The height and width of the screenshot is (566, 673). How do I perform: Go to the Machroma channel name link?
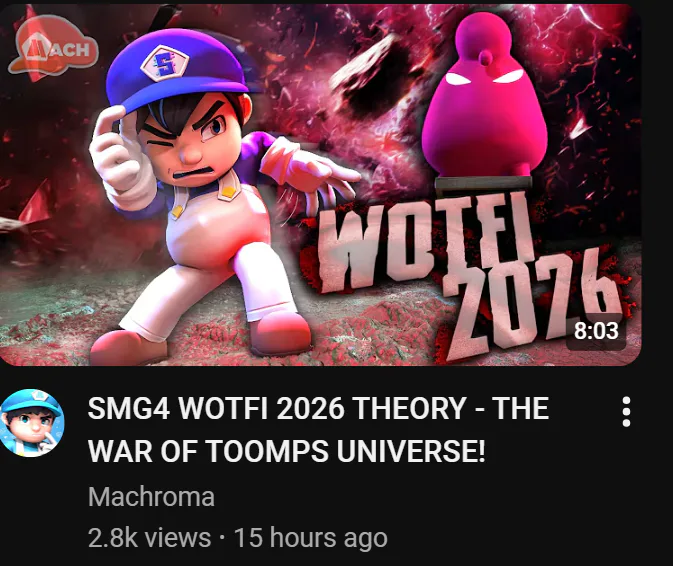coord(151,497)
